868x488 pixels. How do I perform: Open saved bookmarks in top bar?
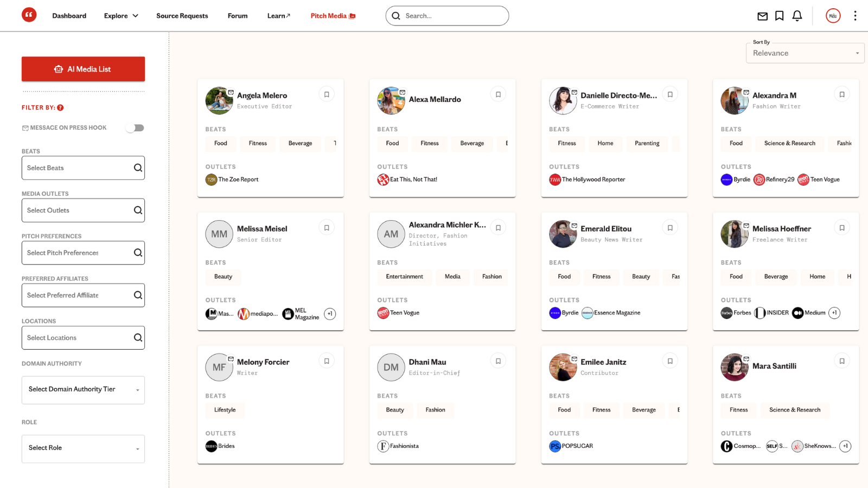click(x=780, y=16)
